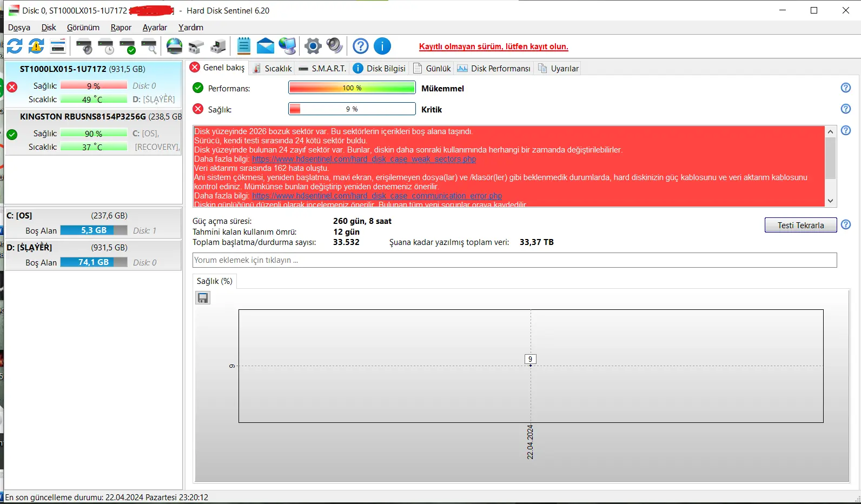Click the '33,37 TB' total written value

coord(537,242)
